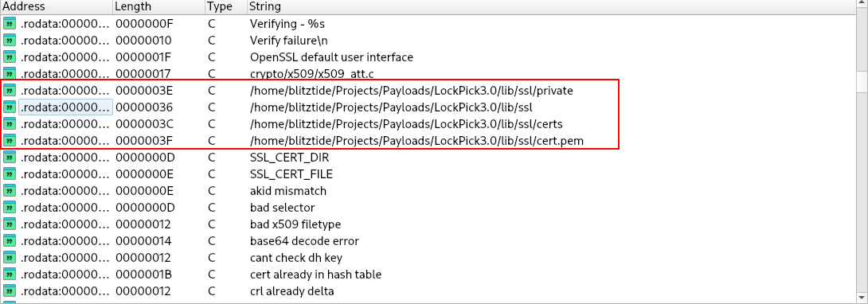The height and width of the screenshot is (304, 868).
Task: Click string icon beside 'Verify failure\n' row
Action: (10, 41)
